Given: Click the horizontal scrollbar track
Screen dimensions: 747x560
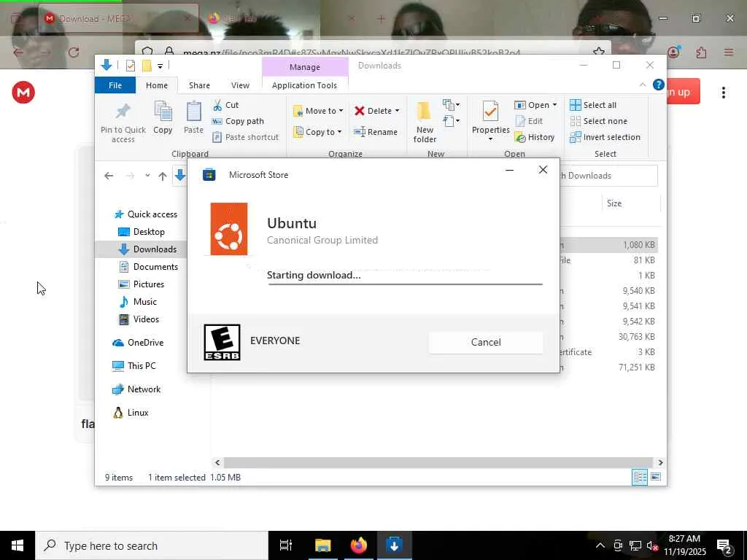Looking at the screenshot, I should pyautogui.click(x=438, y=462).
